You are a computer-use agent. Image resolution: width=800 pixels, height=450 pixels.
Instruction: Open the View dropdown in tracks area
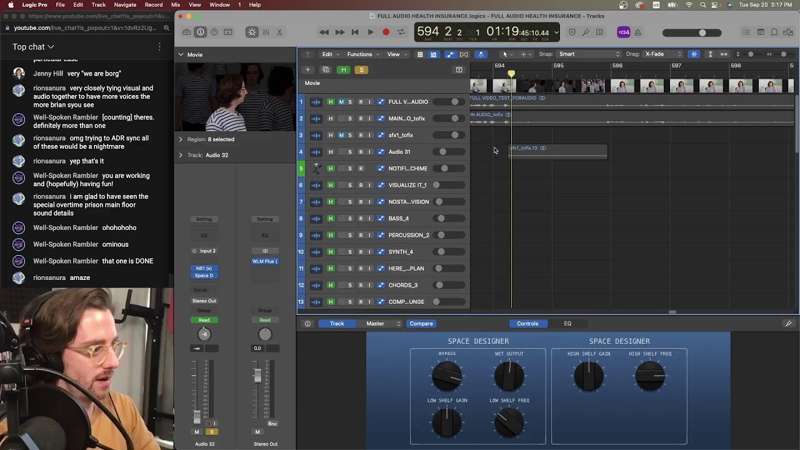coord(396,54)
